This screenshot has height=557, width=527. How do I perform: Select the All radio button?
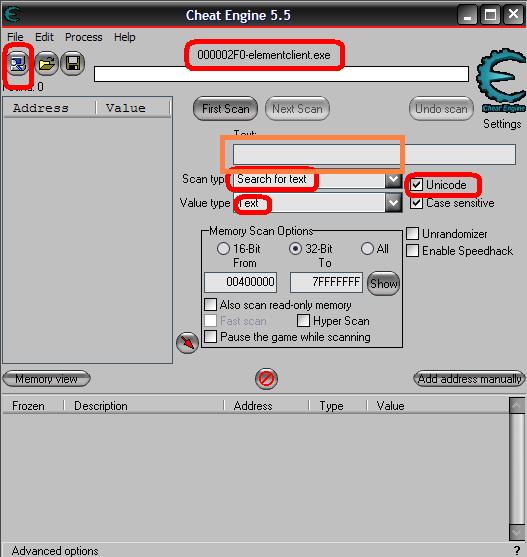(x=367, y=248)
